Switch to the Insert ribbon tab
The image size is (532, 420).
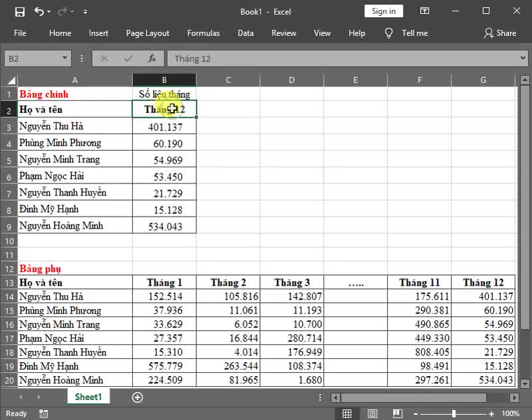(x=98, y=33)
